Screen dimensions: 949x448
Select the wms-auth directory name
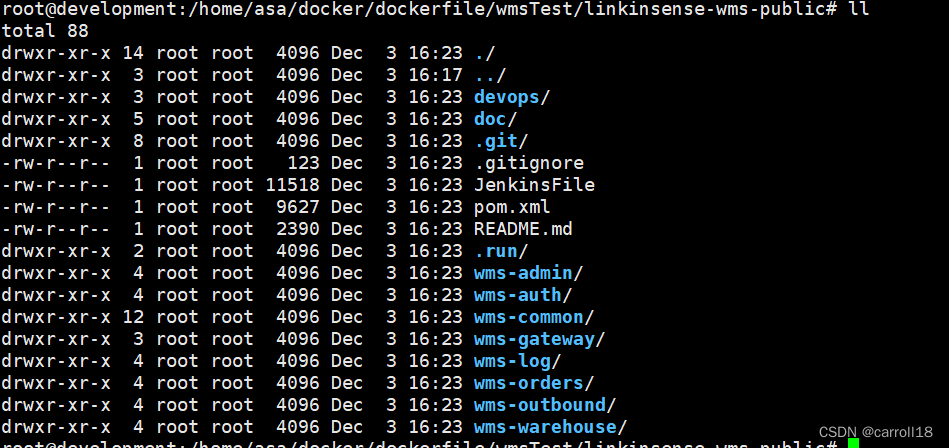pyautogui.click(x=518, y=295)
